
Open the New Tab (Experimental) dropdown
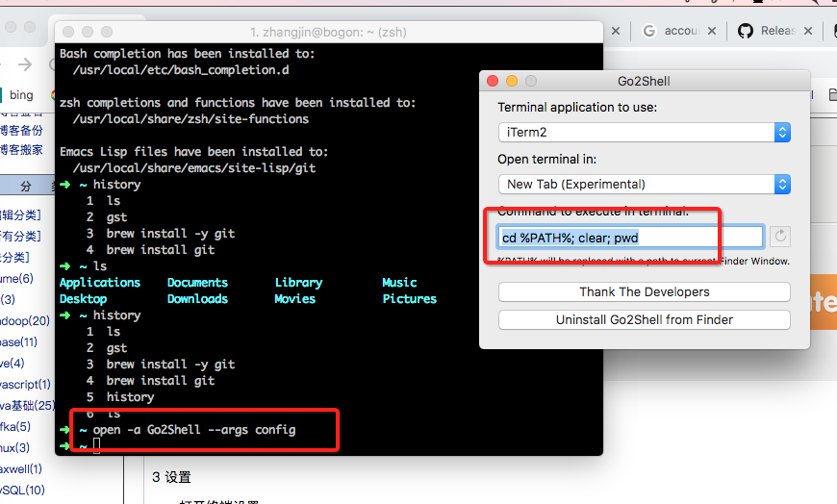(645, 185)
